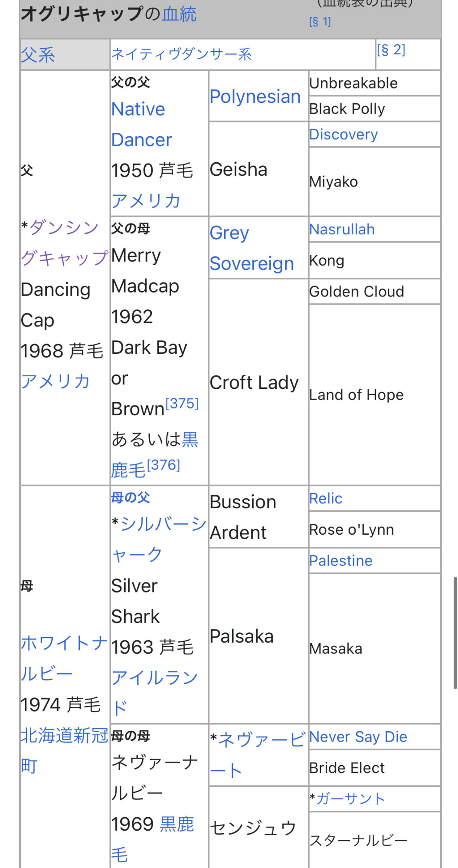Open the Discovery link
This screenshot has height=868, width=458.
point(343,135)
